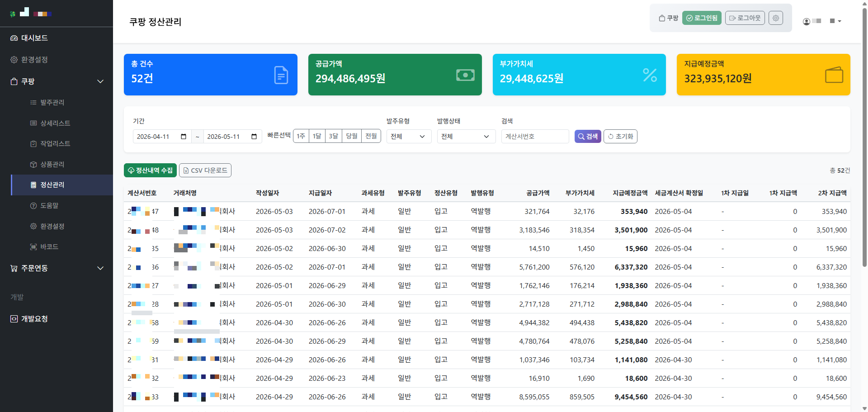This screenshot has height=412, width=868.
Task: Click the 공급가액 value 321,764
Action: [537, 212]
